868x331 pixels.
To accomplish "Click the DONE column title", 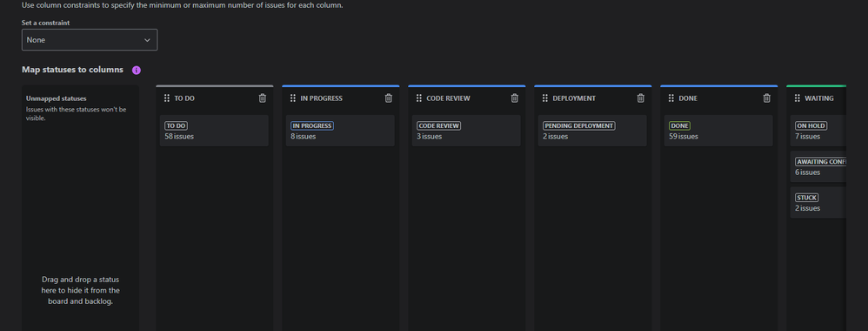I will pyautogui.click(x=688, y=98).
